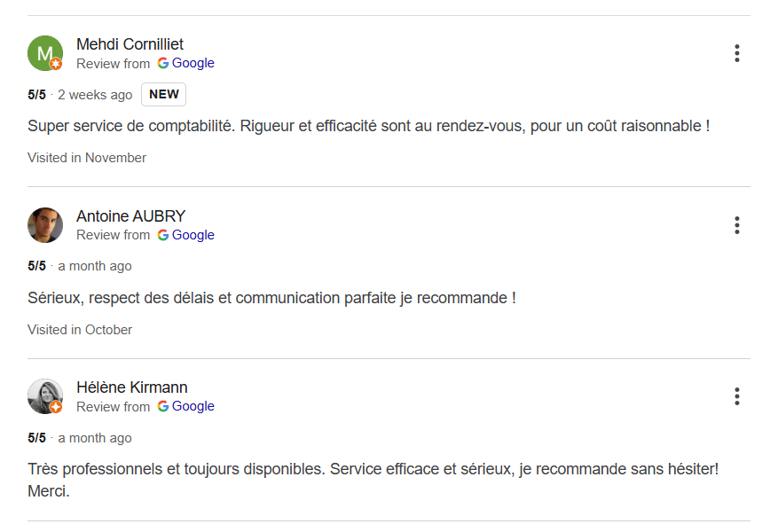This screenshot has width=778, height=532.
Task: Click the orange badge on Mehdi's avatar
Action: click(x=56, y=64)
